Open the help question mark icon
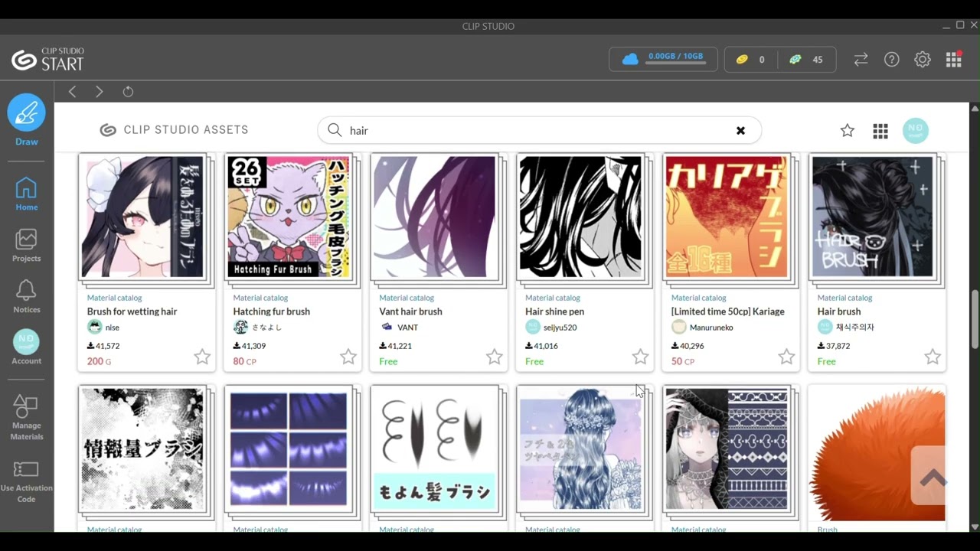The width and height of the screenshot is (980, 551). click(891, 59)
